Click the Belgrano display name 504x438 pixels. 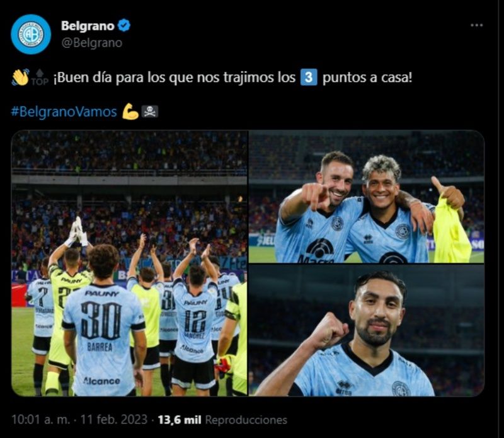click(x=88, y=26)
